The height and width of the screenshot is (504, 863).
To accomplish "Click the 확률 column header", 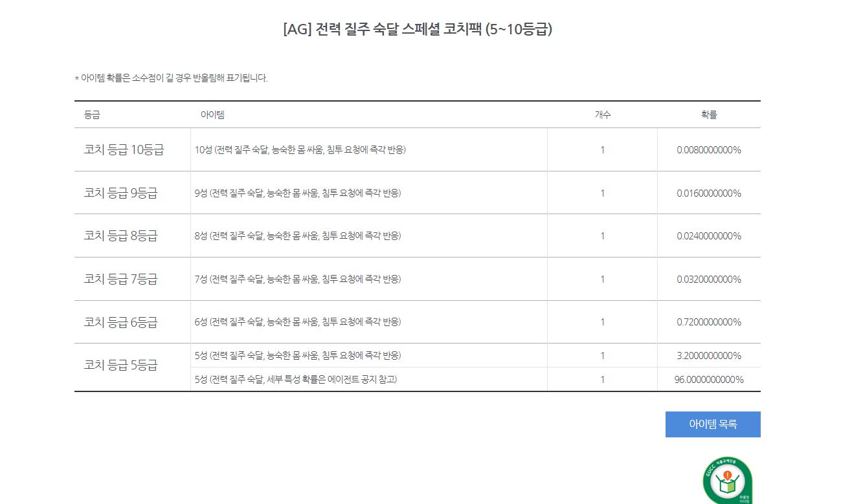I will pos(709,115).
